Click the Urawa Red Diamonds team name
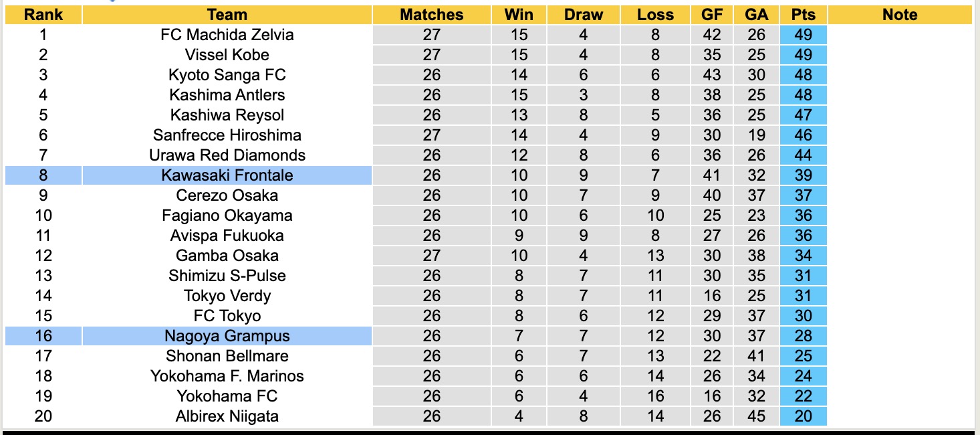 tap(227, 155)
